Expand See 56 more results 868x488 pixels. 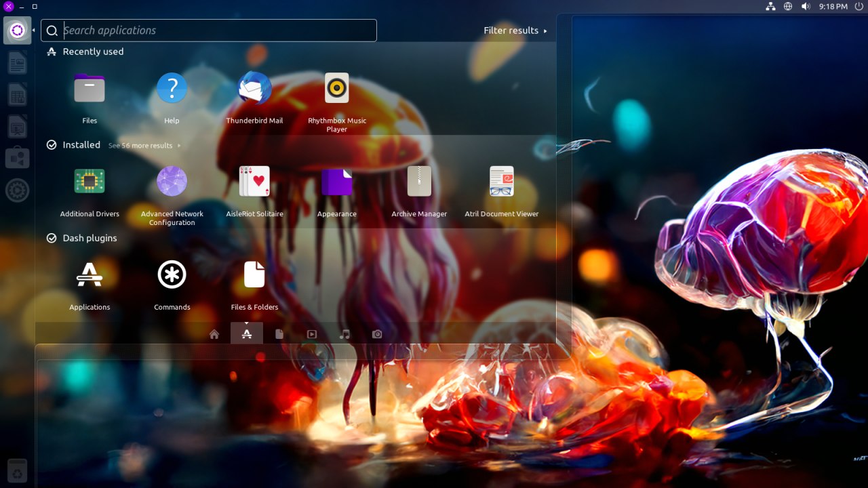[x=144, y=146]
